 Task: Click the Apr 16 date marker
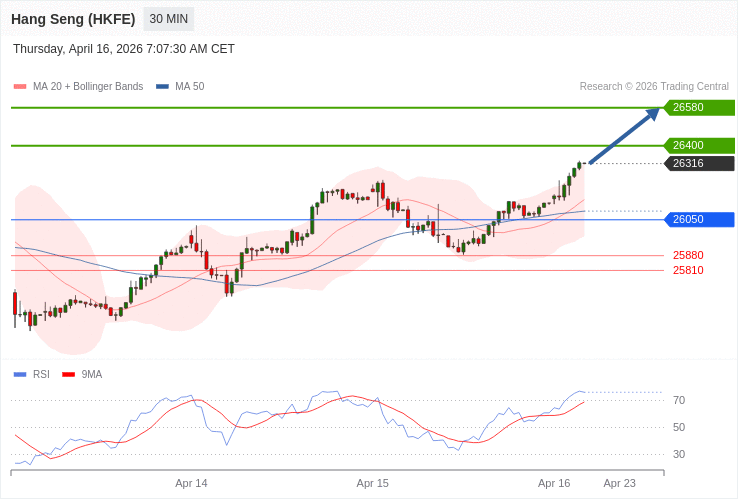pyautogui.click(x=554, y=483)
